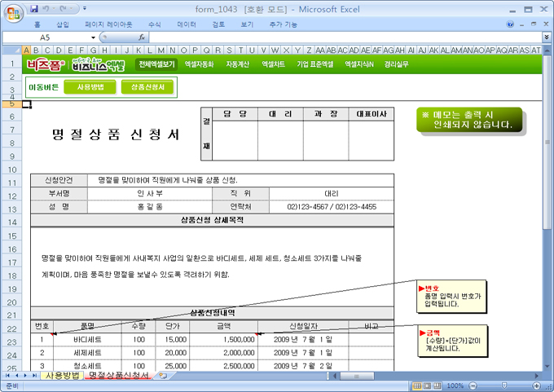Expand the Name Box dropdown arrow
The height and width of the screenshot is (392, 554).
click(x=92, y=37)
